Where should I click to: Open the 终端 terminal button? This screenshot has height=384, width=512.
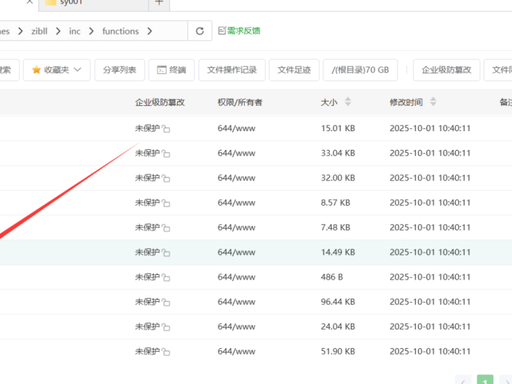tap(171, 70)
